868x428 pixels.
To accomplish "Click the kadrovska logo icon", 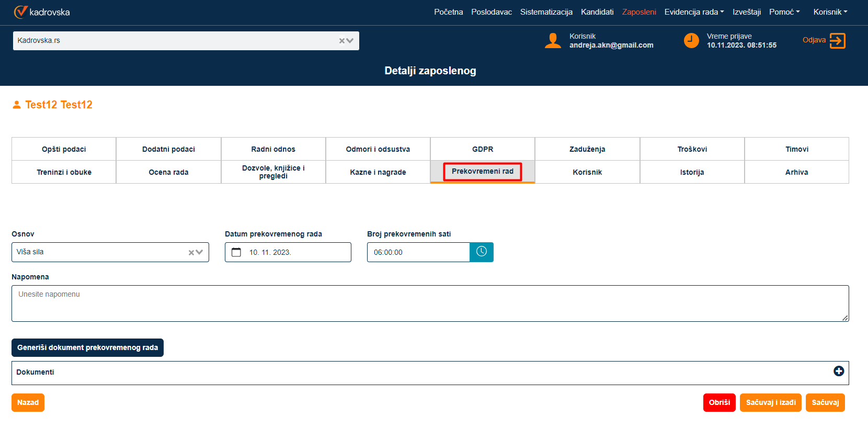I will [20, 12].
